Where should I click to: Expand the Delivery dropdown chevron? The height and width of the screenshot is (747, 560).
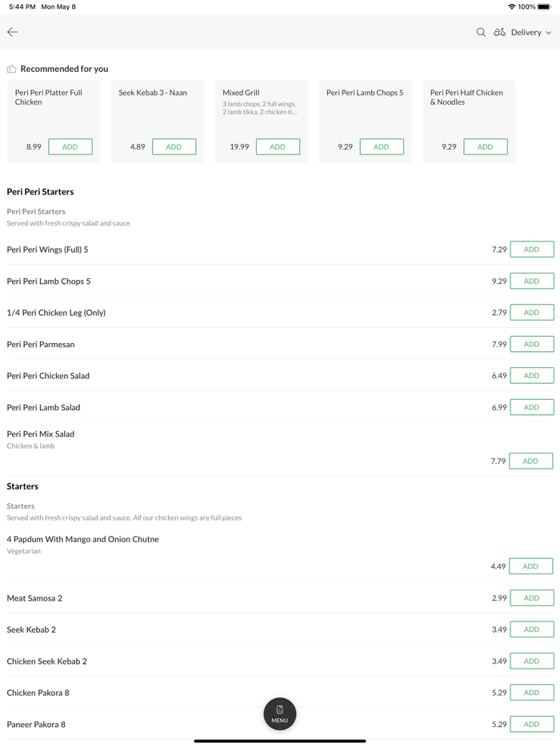(549, 33)
